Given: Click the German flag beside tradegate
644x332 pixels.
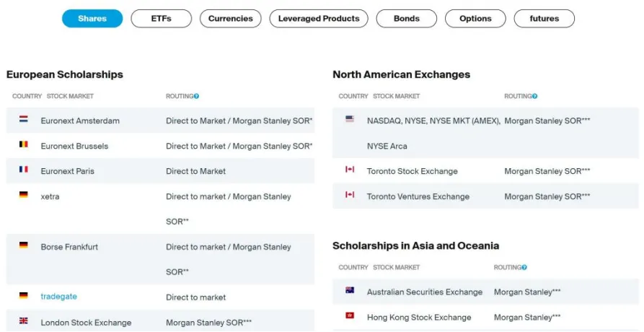Looking at the screenshot, I should 23,295.
